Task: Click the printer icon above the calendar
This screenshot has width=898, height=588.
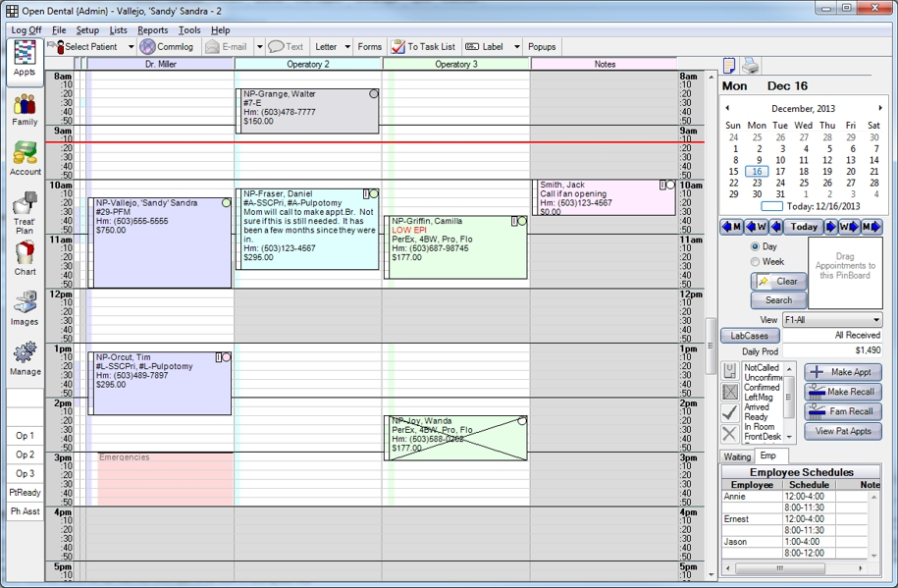Action: [x=751, y=66]
